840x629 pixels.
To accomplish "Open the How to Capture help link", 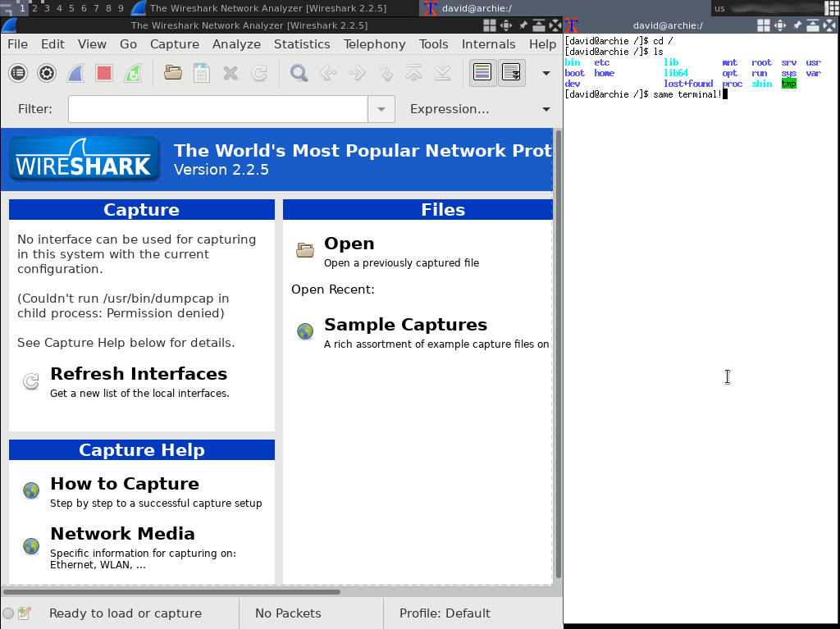I will (x=125, y=484).
